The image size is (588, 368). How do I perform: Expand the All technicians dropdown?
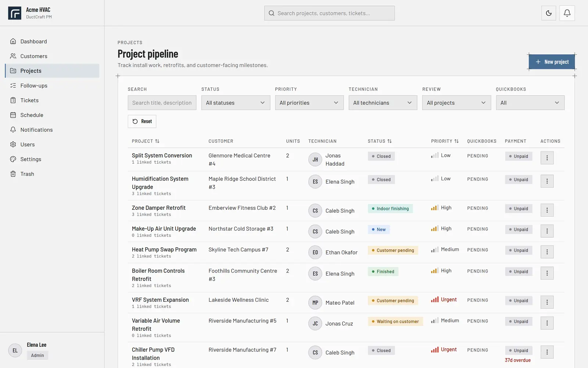coord(383,103)
